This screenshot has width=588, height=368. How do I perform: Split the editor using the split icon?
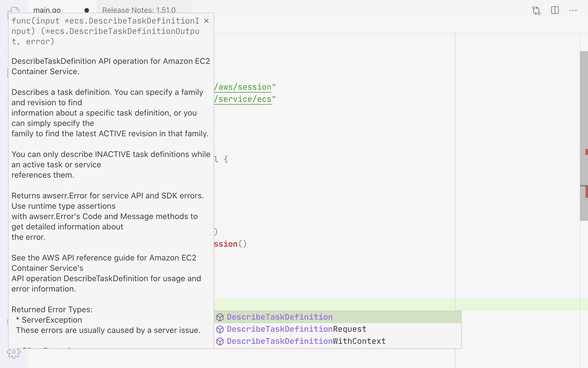point(554,10)
